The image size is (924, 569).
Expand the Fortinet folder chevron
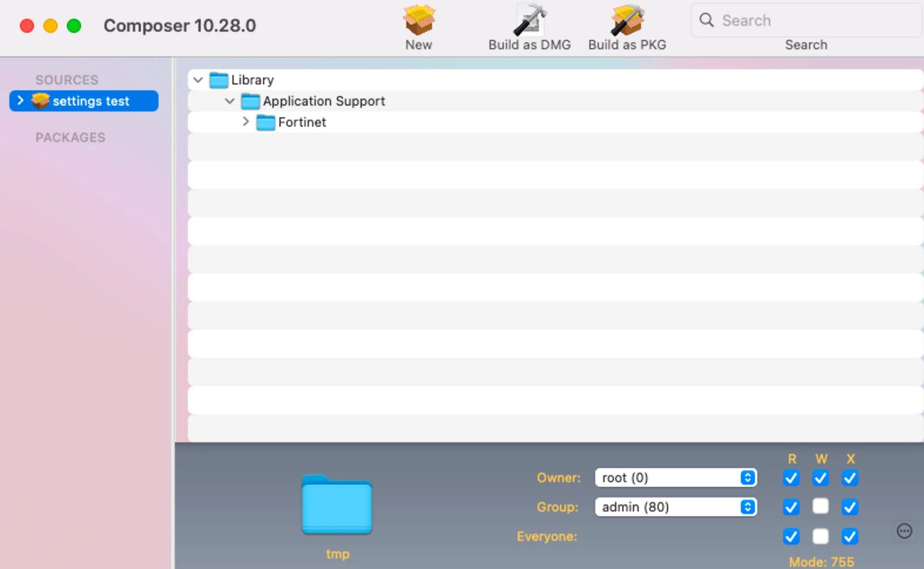click(246, 121)
